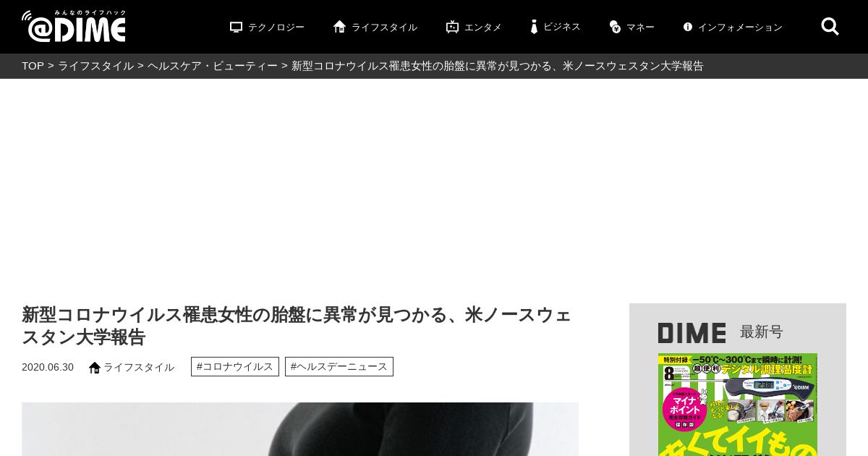
Task: Click the TOP breadcrumb link
Action: coord(33,66)
